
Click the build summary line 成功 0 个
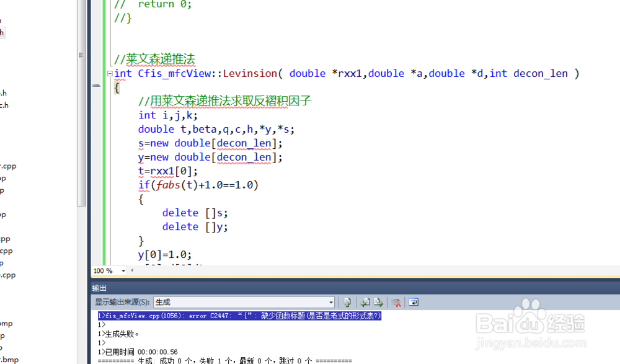[224, 361]
